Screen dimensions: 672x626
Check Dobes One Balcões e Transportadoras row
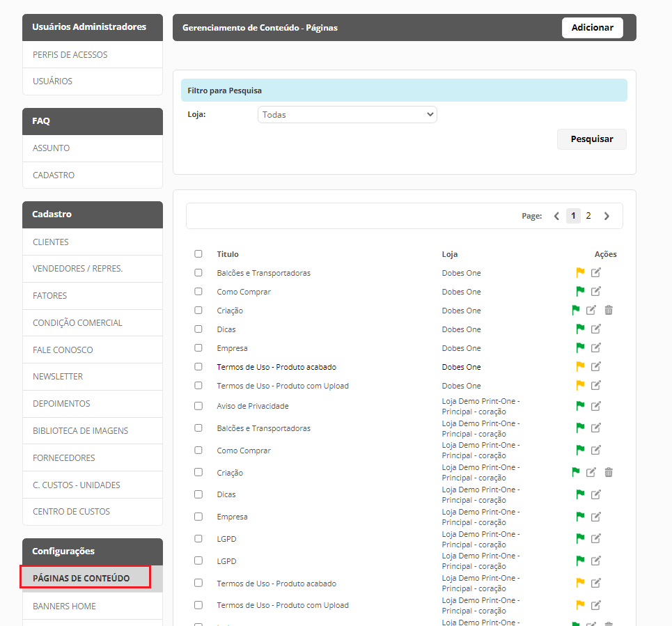click(198, 272)
